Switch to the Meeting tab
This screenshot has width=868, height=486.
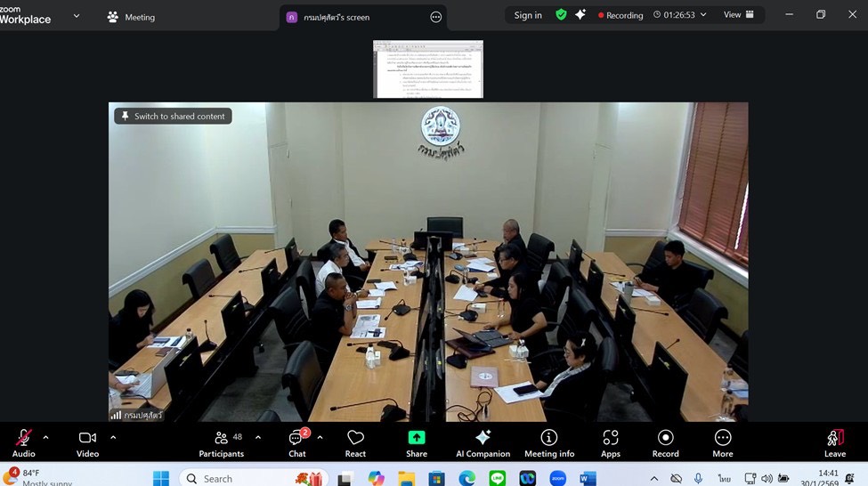pos(131,17)
